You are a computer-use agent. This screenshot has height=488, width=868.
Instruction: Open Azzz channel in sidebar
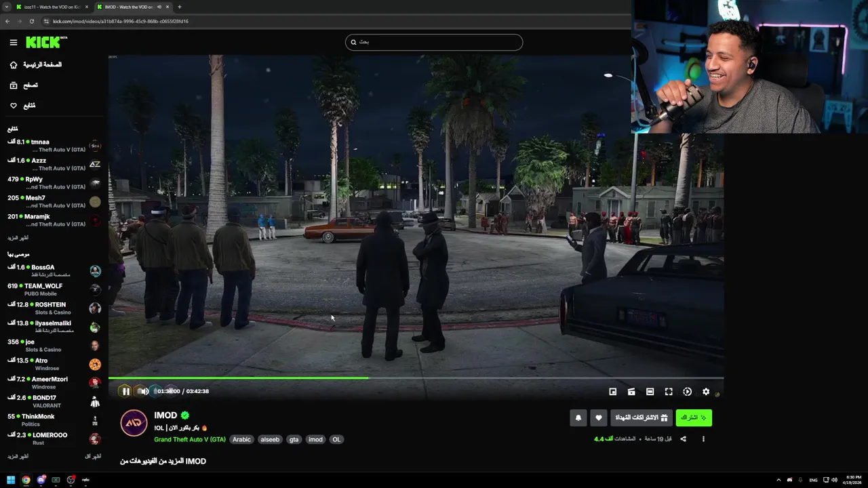(54, 164)
